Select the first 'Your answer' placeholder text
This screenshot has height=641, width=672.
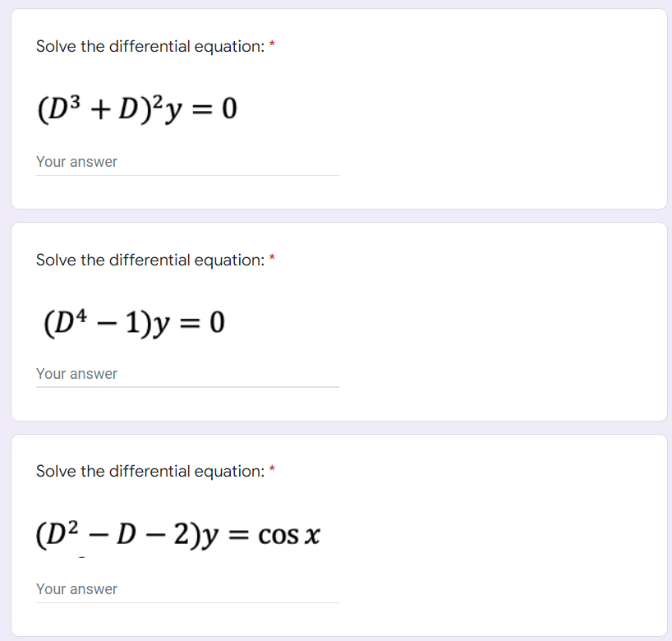[76, 162]
